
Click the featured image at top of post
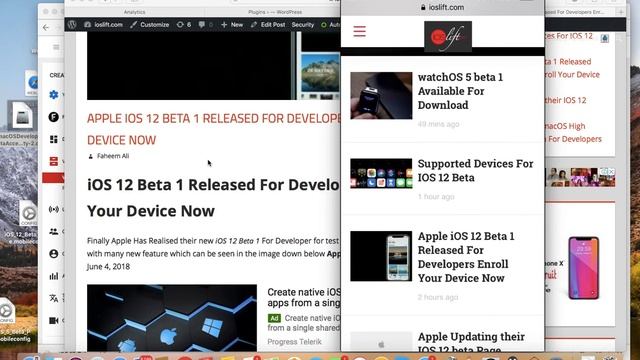(x=213, y=65)
